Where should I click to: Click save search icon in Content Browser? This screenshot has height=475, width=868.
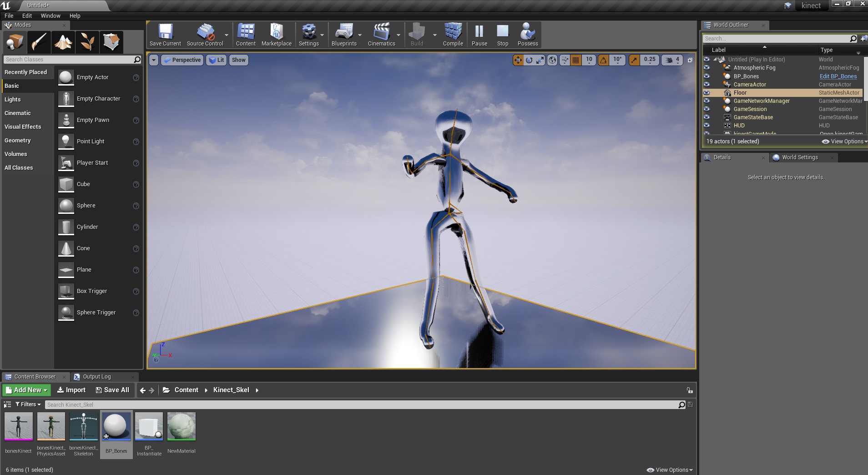click(691, 404)
